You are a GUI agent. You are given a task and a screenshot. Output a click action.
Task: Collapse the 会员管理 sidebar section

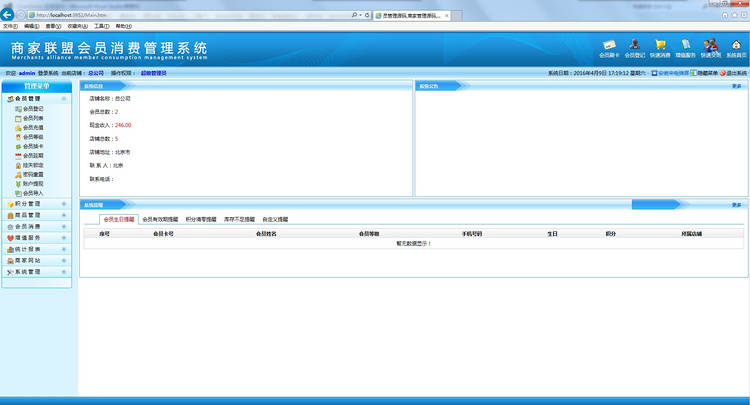pos(64,99)
